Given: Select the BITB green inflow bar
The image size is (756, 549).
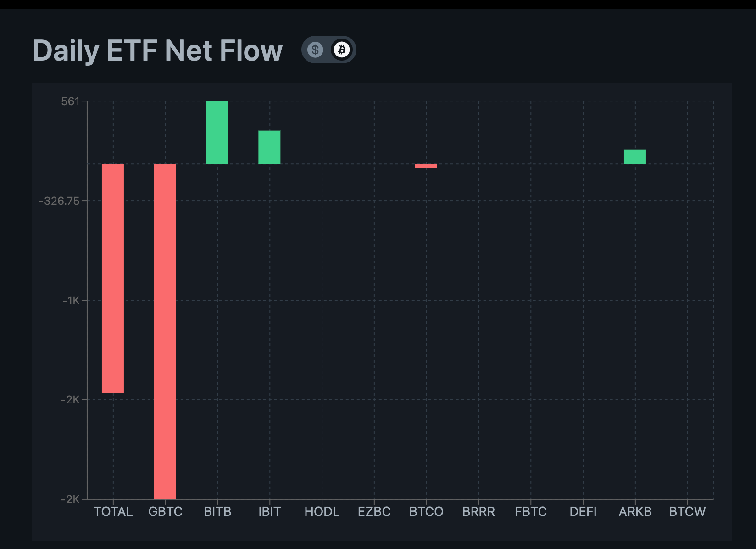Looking at the screenshot, I should [217, 132].
